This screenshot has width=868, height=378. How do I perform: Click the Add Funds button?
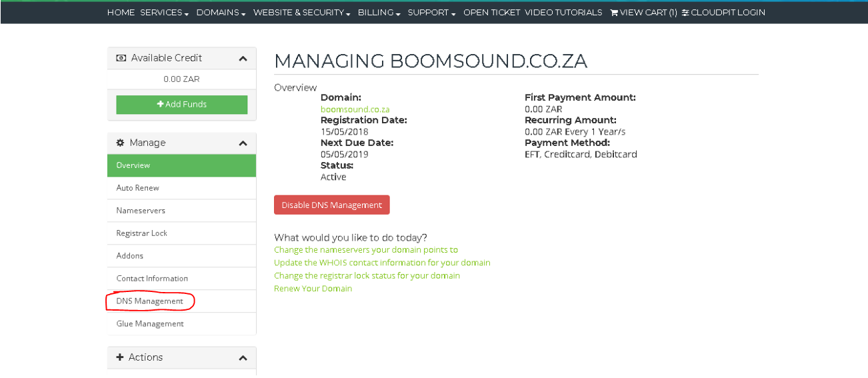[182, 105]
